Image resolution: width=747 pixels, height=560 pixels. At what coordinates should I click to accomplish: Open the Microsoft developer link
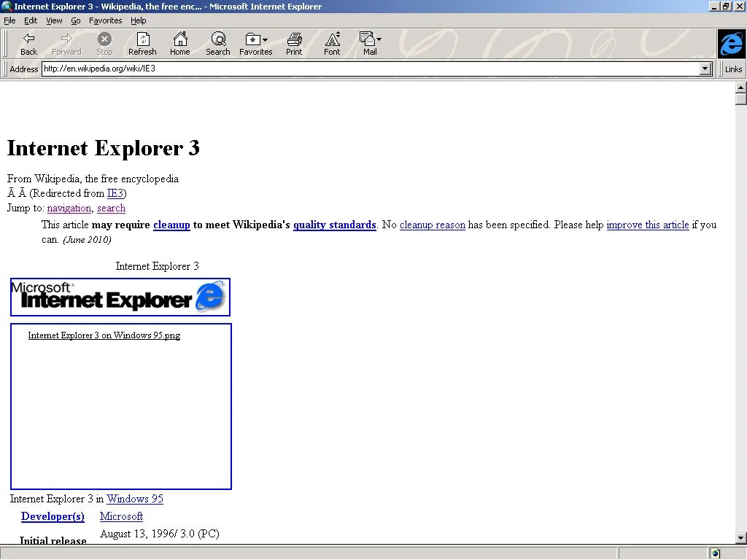(x=122, y=516)
